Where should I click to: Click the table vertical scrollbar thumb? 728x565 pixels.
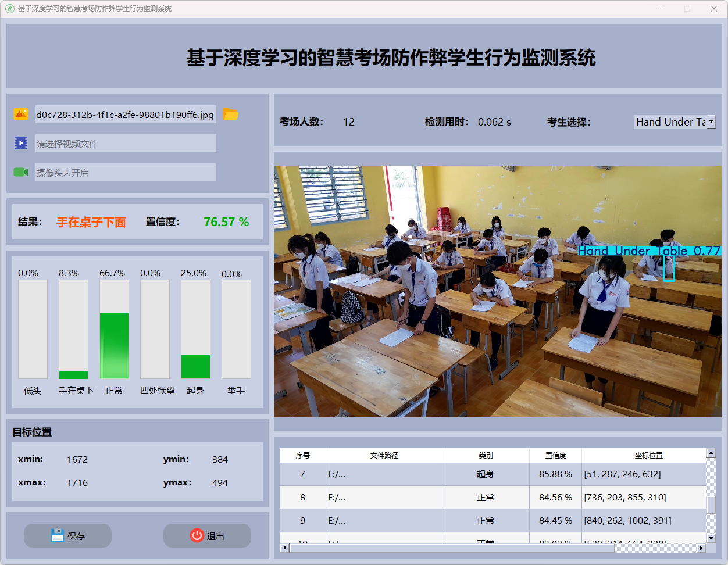711,505
